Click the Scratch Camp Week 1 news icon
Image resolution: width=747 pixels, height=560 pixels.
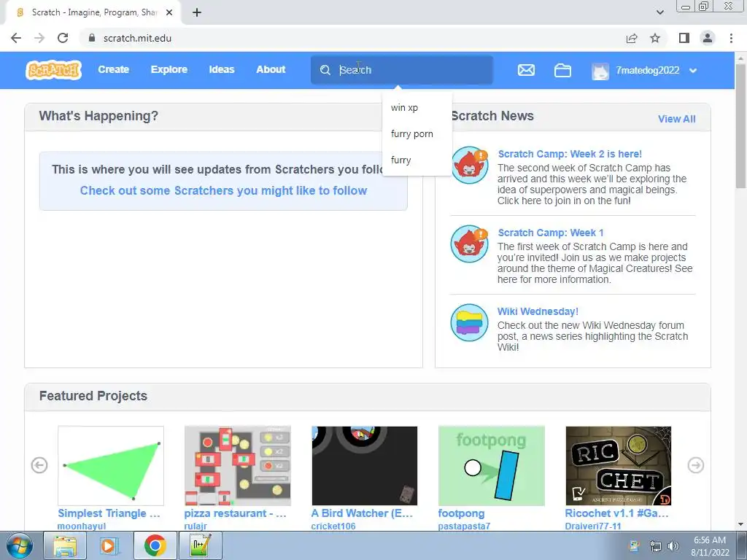click(470, 244)
